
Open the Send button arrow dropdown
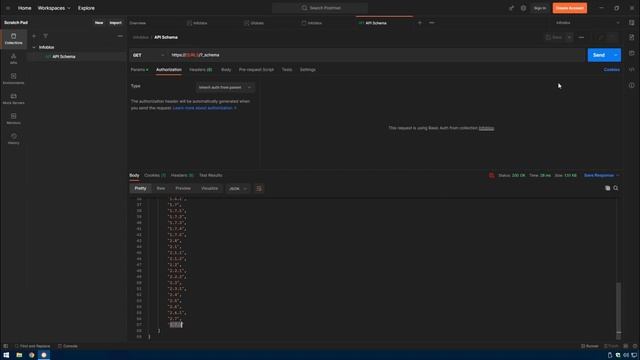pos(616,55)
